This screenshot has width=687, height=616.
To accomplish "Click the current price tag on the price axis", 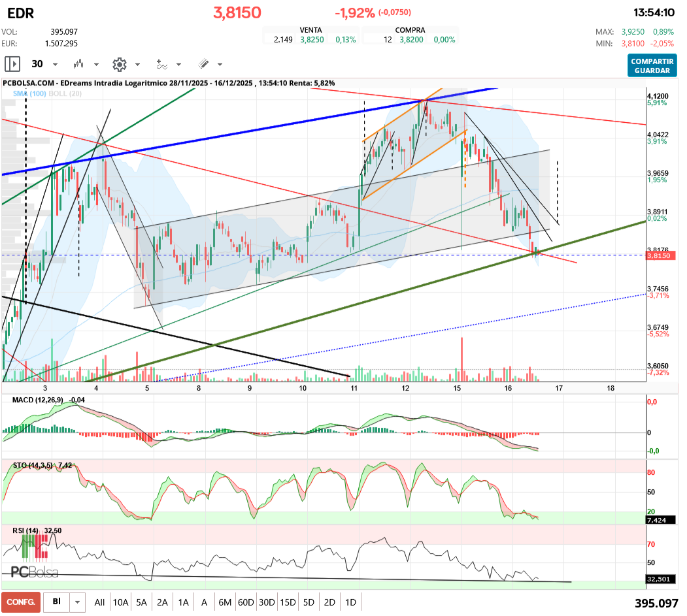I will (x=661, y=255).
